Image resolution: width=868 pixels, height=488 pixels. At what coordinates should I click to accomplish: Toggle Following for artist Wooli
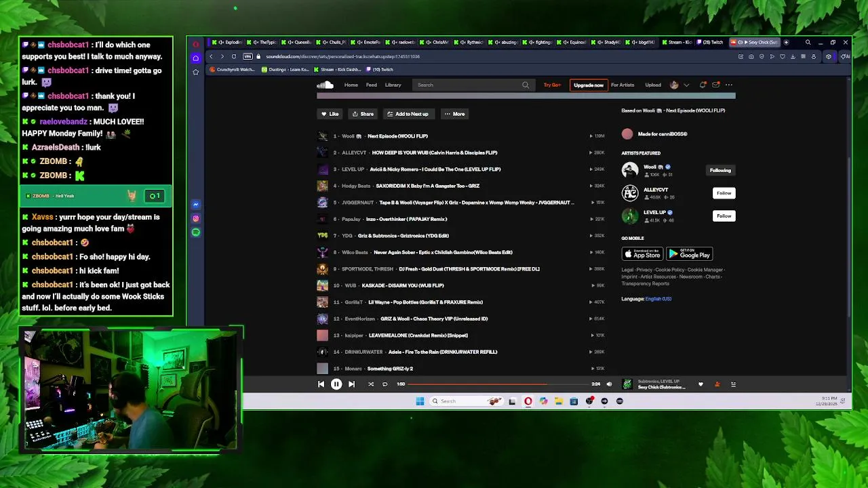(x=720, y=170)
